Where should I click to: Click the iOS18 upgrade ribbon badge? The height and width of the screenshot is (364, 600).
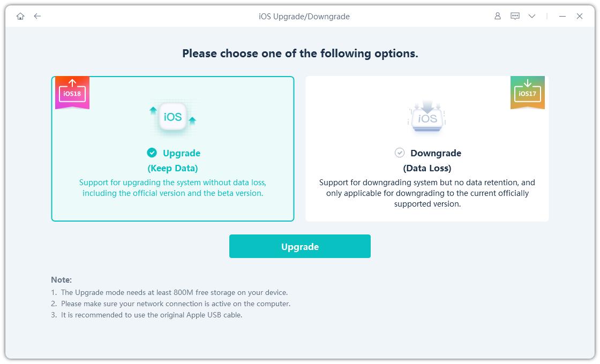point(72,93)
